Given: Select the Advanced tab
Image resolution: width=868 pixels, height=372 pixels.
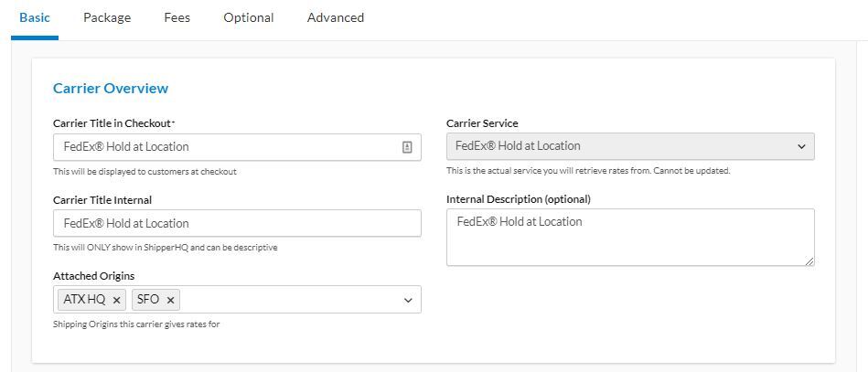Looking at the screenshot, I should pyautogui.click(x=335, y=17).
